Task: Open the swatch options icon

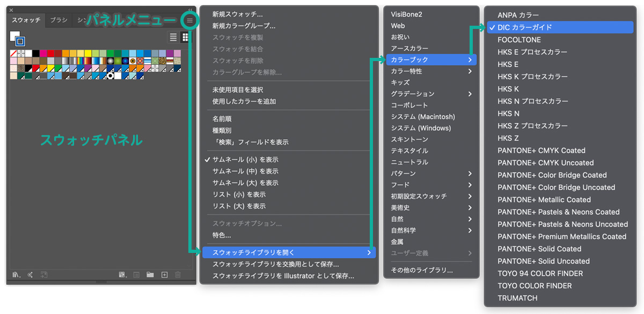Action: coord(136,274)
